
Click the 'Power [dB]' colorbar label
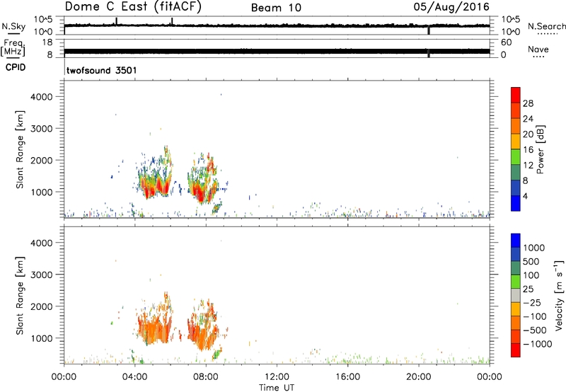coord(541,149)
